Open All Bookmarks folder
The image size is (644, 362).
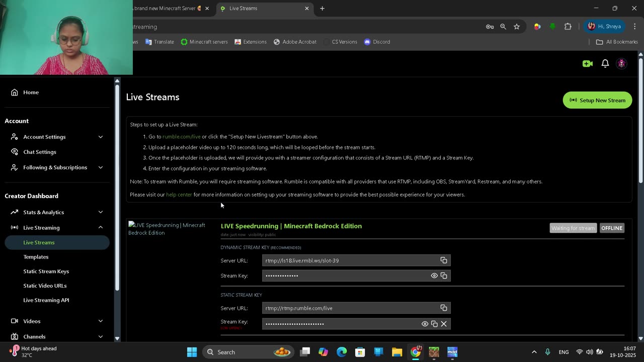pyautogui.click(x=617, y=42)
